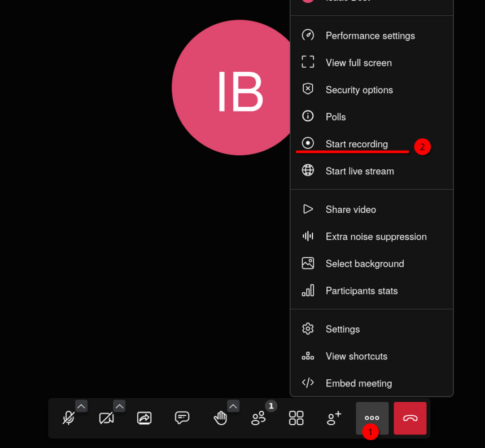Open Security options
Screen dimensions: 485x448
pyautogui.click(x=372, y=90)
